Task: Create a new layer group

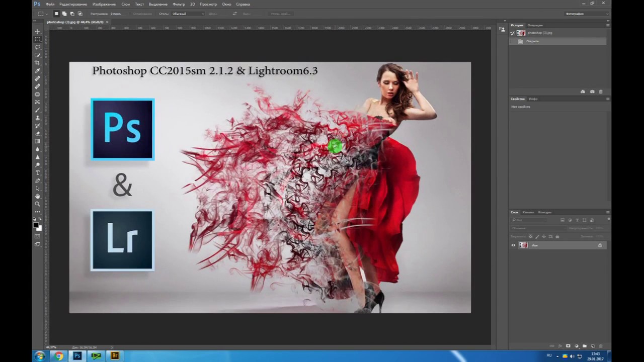Action: pos(585,346)
